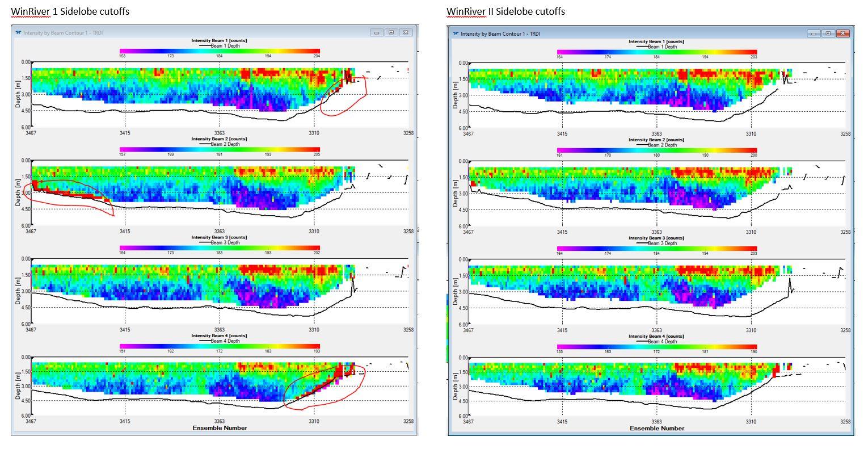This screenshot has height=449, width=868.
Task: Click the Beam 1 contour plot in left window
Action: click(220, 94)
